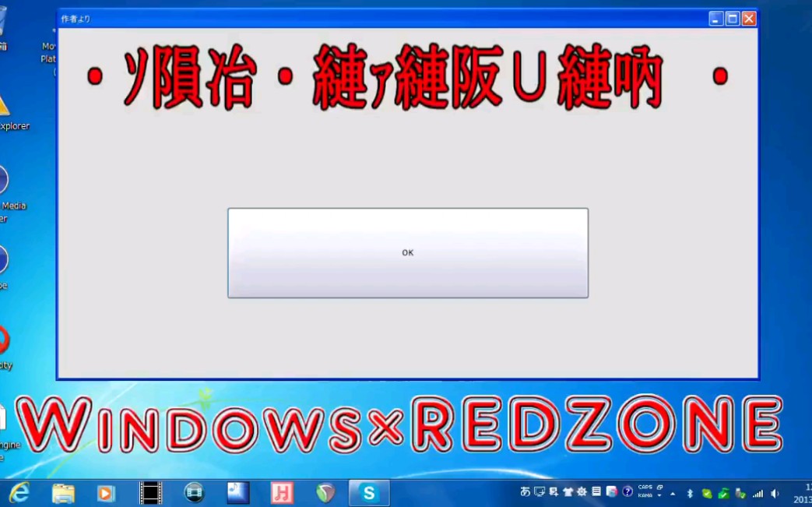Image resolution: width=812 pixels, height=507 pixels.
Task: Minimize the 作者より dialog window
Action: (x=715, y=19)
